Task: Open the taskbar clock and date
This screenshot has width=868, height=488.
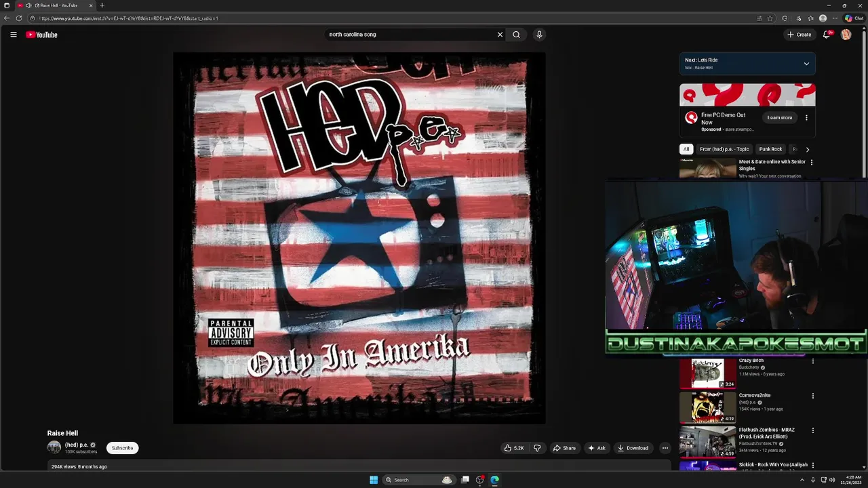Action: (851, 480)
